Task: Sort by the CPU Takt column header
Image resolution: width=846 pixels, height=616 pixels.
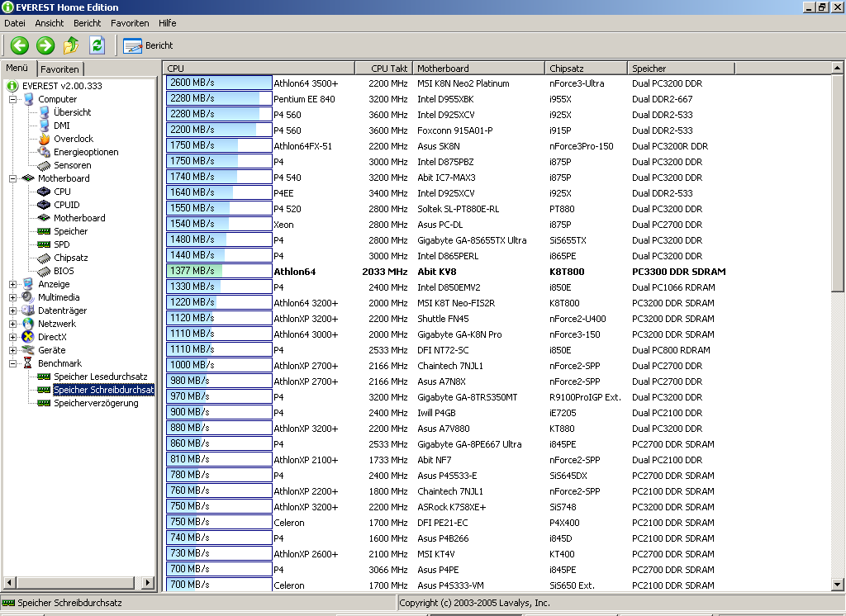Action: (x=383, y=69)
